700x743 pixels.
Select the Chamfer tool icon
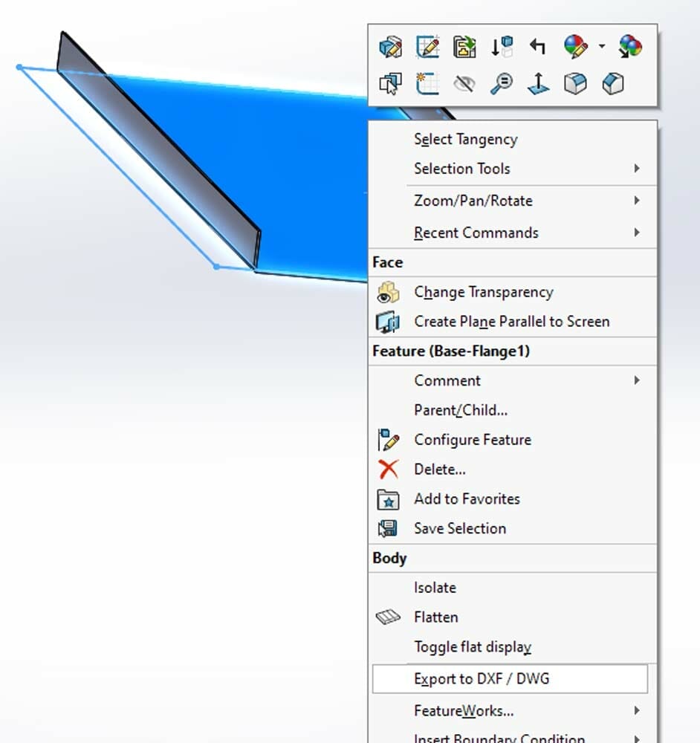tap(612, 83)
